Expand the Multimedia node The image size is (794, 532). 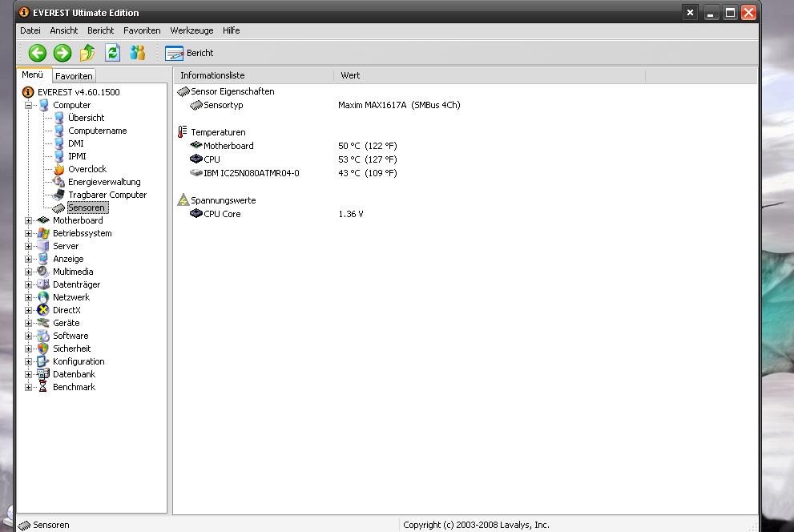click(x=28, y=272)
